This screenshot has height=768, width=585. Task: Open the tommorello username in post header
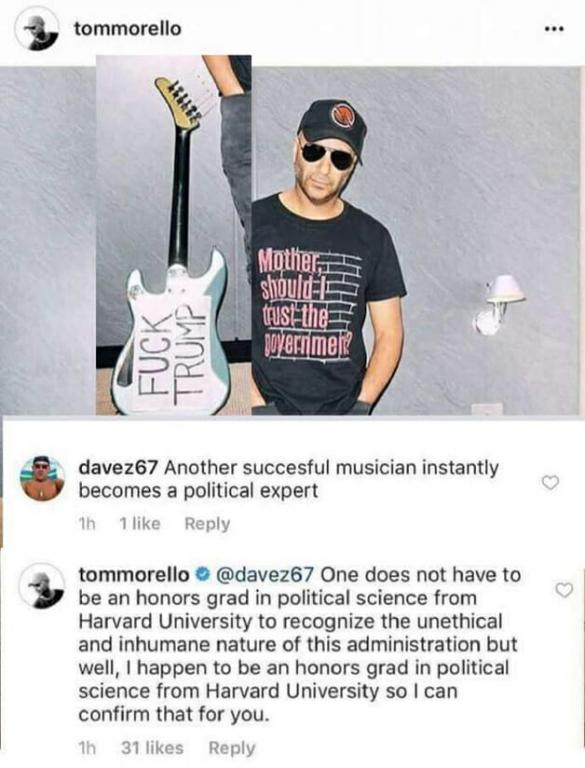coord(127,29)
